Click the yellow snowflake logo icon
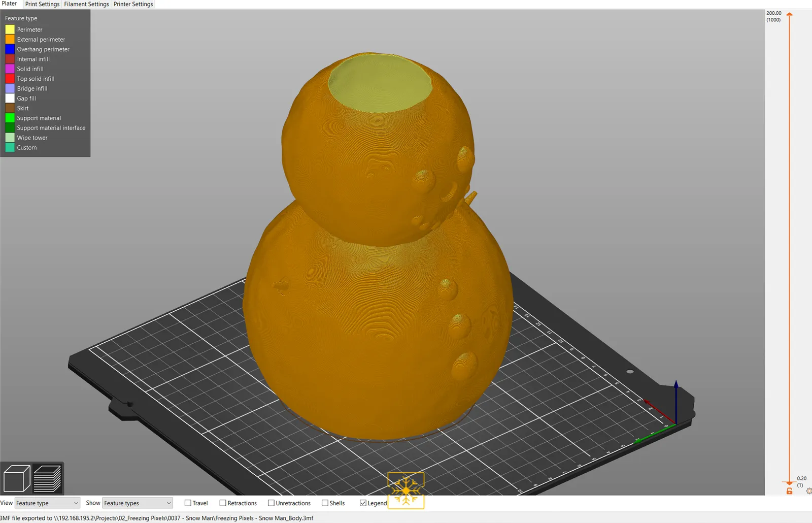Viewport: 812px width, 523px height. (x=406, y=491)
